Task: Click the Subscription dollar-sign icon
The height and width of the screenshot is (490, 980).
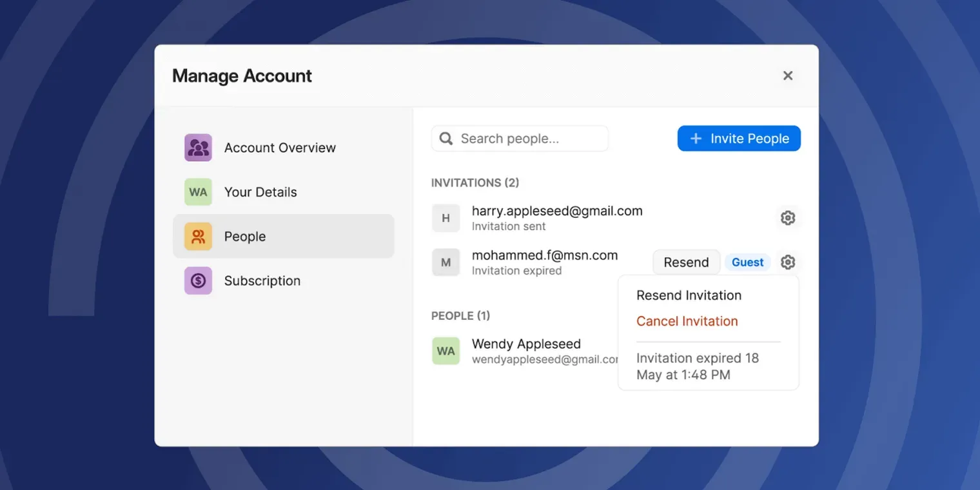Action: coord(198,281)
